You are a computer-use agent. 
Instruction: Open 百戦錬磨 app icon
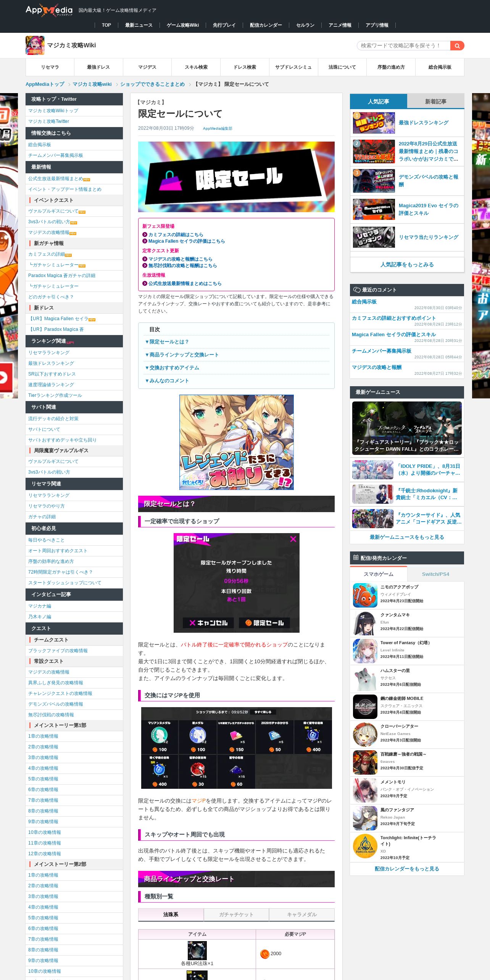[365, 762]
